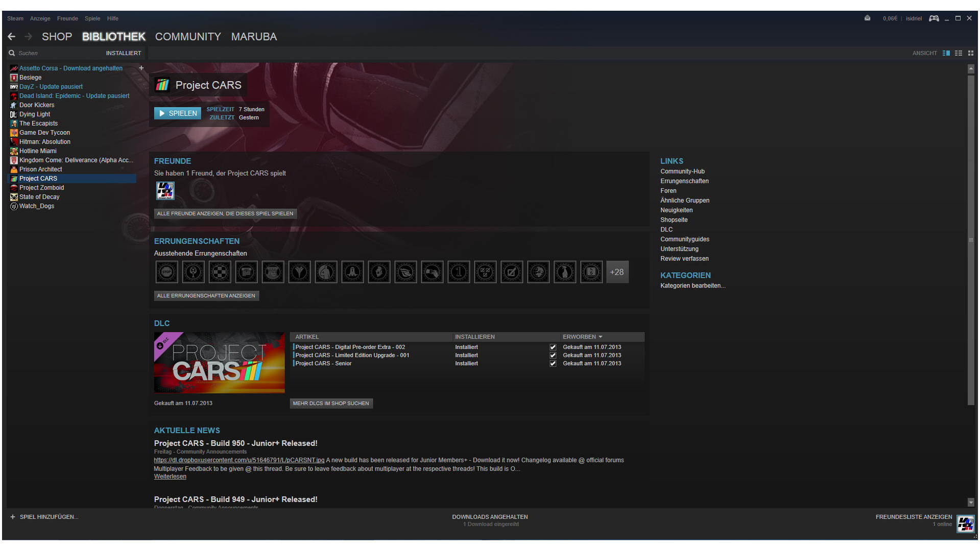Open the Weiterlesen news link
This screenshot has height=551, width=980.
click(170, 476)
